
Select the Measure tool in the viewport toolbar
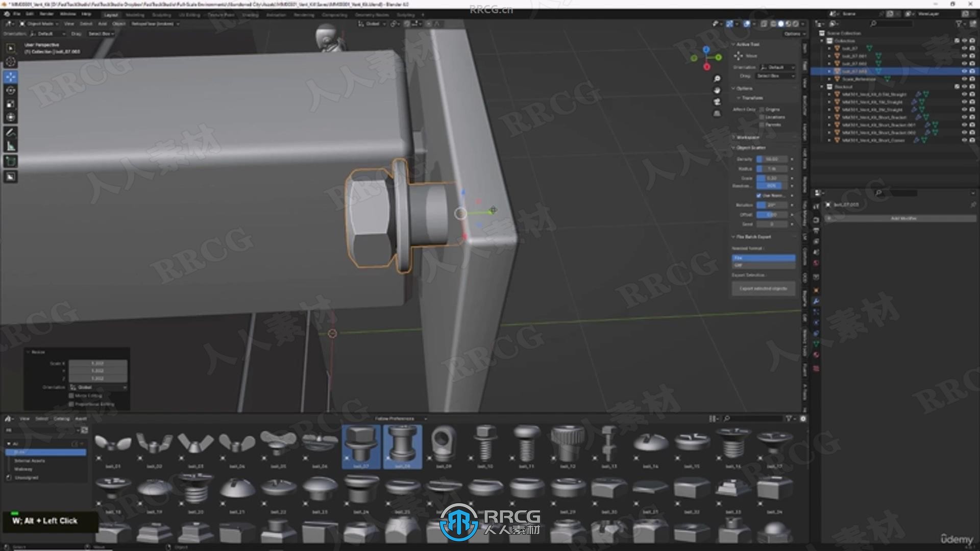click(10, 146)
